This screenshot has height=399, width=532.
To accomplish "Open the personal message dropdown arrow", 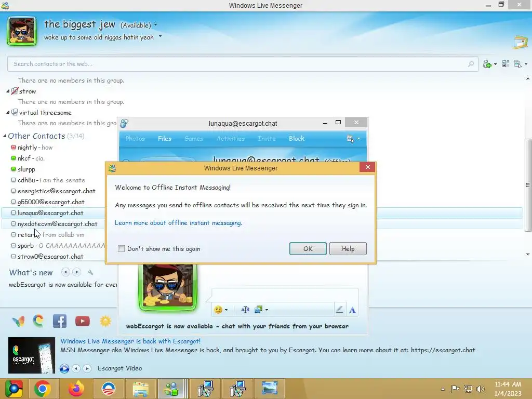I will click(160, 36).
